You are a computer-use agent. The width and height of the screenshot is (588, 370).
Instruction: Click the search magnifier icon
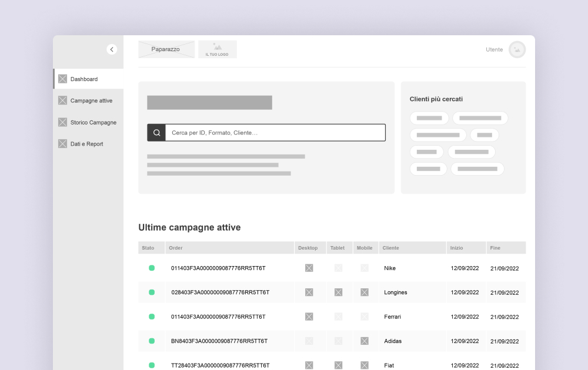pos(156,133)
